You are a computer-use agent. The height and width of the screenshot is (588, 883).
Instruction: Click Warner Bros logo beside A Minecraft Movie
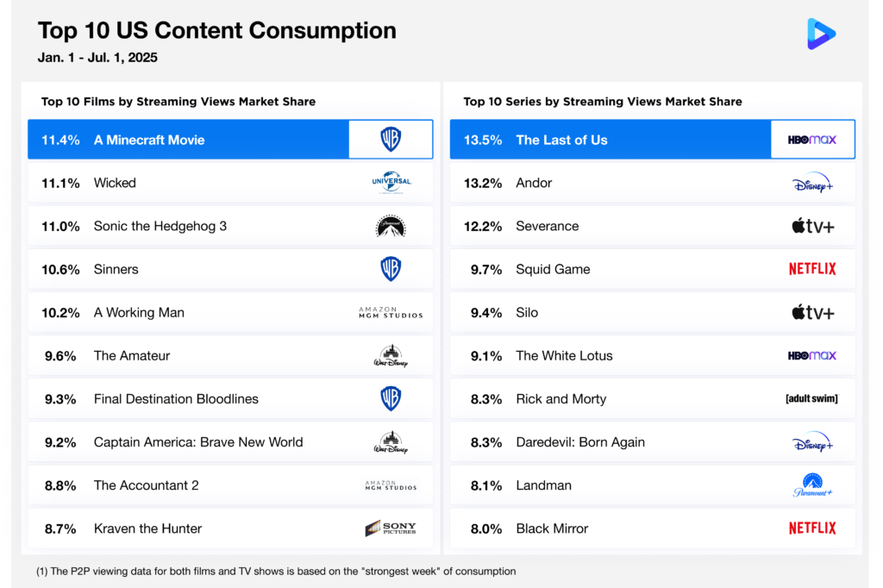click(391, 139)
